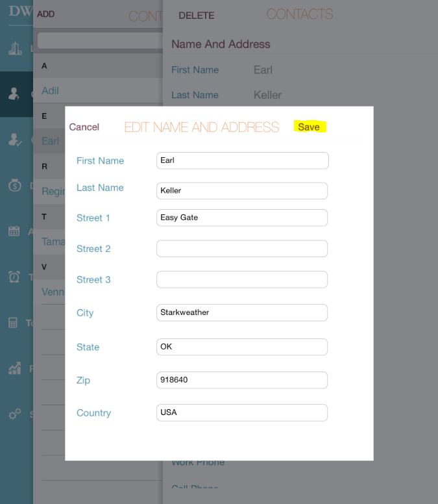Open the settings gears icon in sidebar
438x504 pixels.
coord(15,414)
